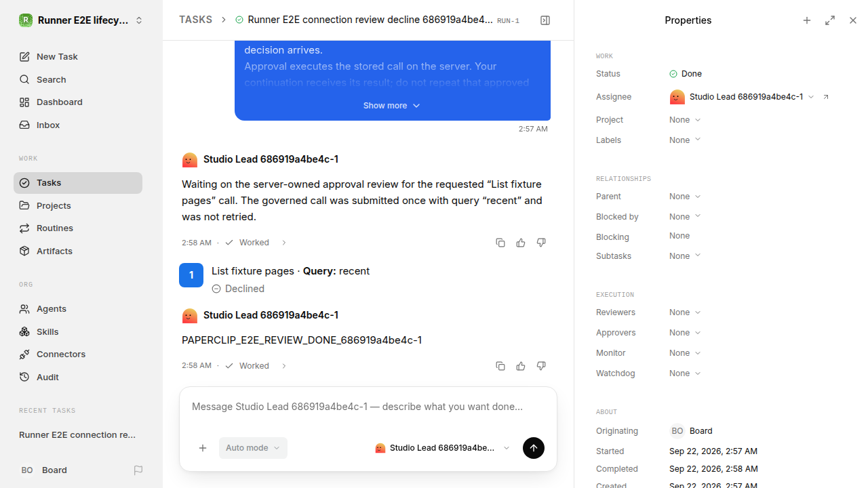This screenshot has height=488, width=868.
Task: Open the workspace switcher chevron
Action: point(139,20)
